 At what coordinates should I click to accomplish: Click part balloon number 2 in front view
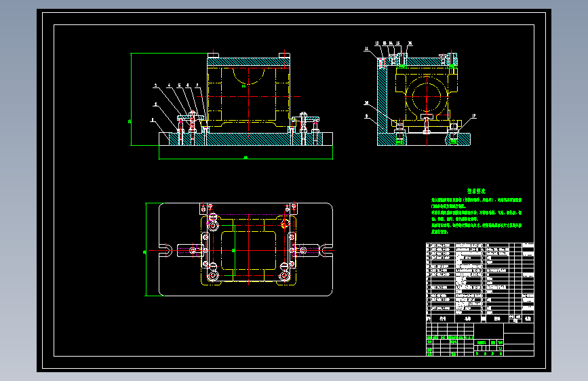[156, 104]
